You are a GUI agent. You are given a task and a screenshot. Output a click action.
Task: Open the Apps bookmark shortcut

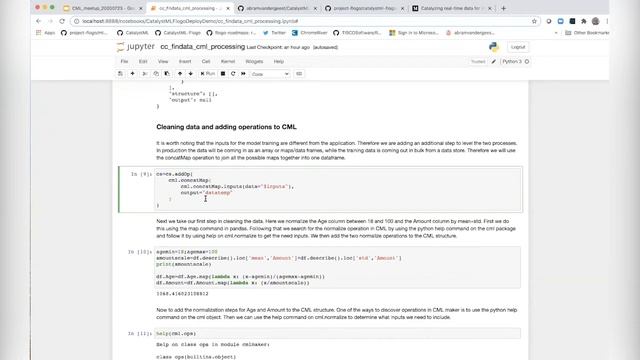[x=46, y=33]
